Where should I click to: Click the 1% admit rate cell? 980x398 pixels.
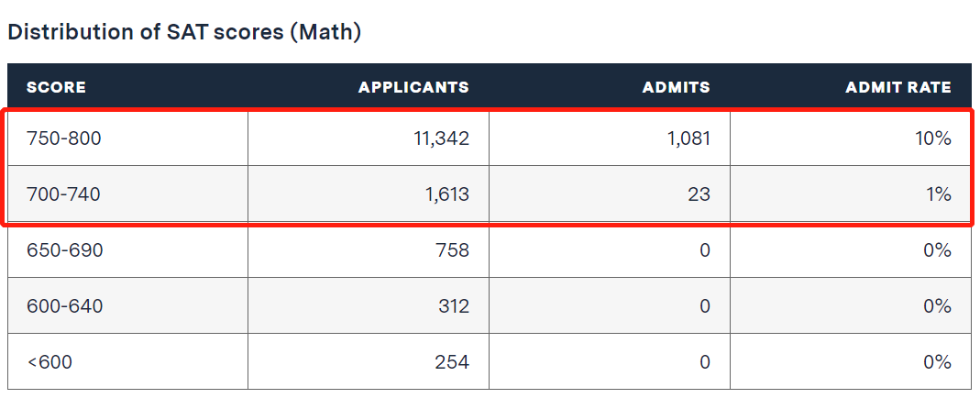(941, 194)
